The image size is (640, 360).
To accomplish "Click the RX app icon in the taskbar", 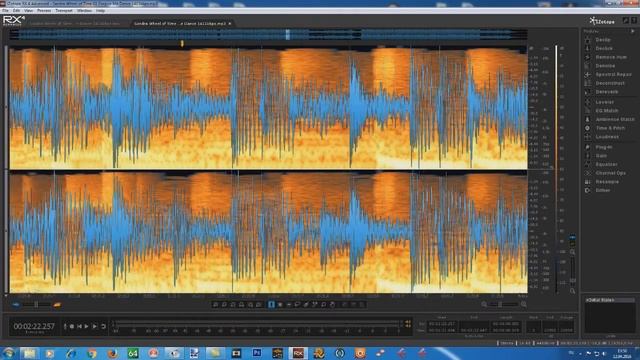I will coord(298,353).
